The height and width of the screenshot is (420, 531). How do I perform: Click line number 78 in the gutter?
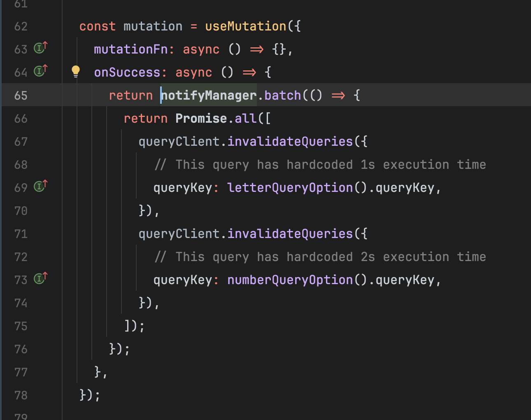pyautogui.click(x=21, y=395)
